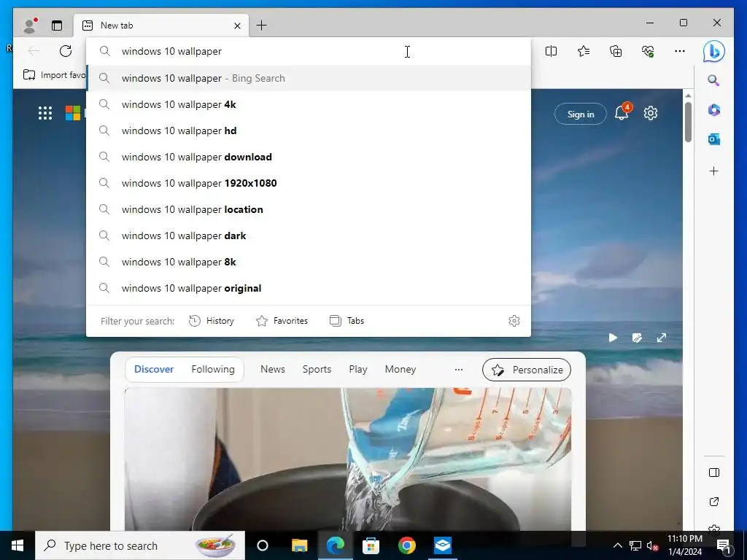Open link in external window sidebar icon
Screen dimensions: 747x560
click(713, 502)
